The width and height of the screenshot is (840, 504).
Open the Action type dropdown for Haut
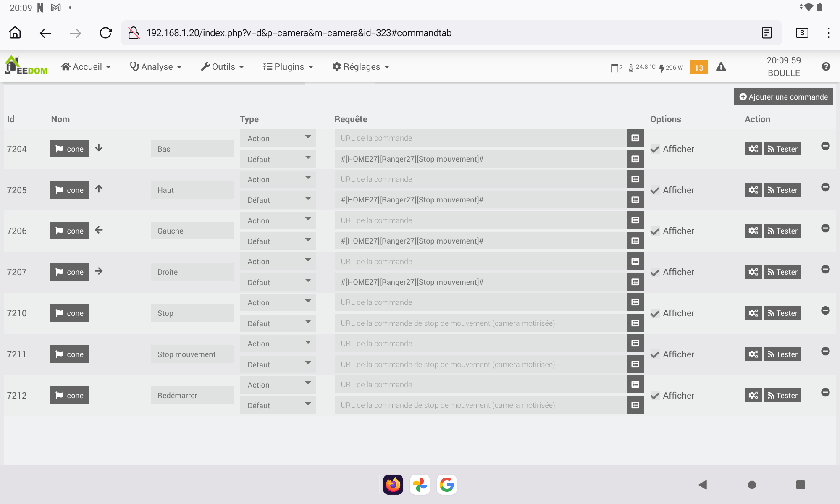pyautogui.click(x=278, y=179)
